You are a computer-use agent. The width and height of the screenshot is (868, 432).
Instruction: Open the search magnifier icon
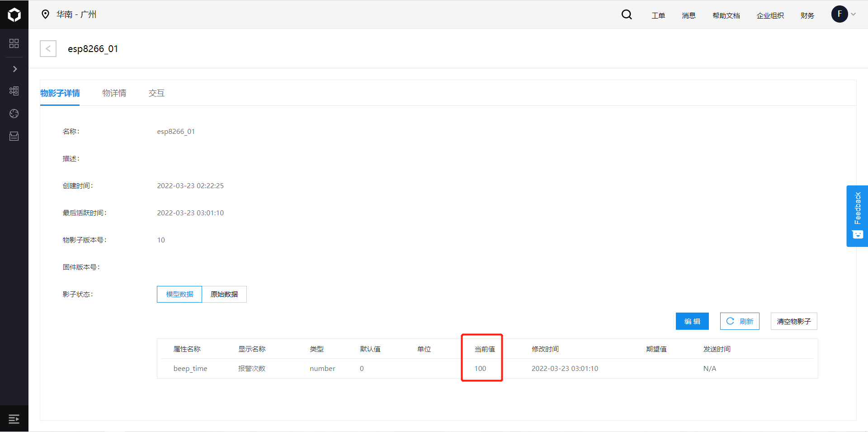click(x=627, y=14)
